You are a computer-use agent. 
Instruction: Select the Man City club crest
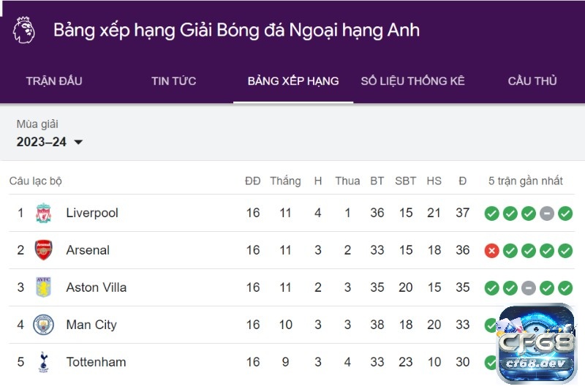[44, 325]
